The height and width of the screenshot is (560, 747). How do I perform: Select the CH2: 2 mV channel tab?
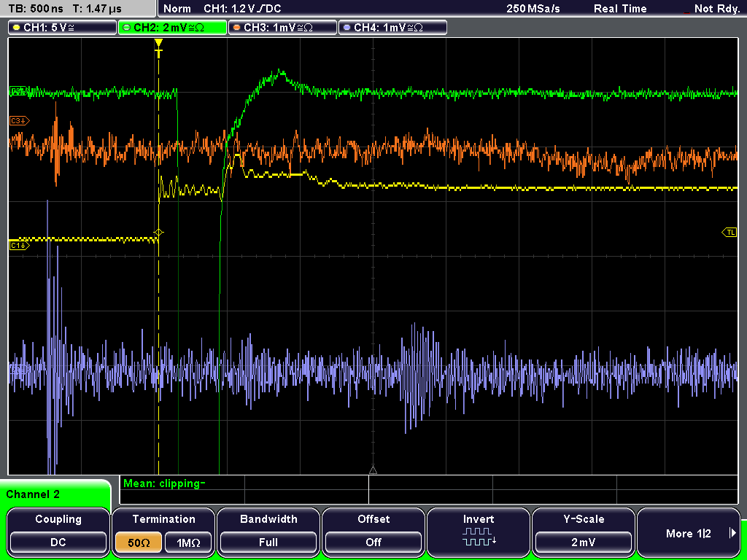[x=172, y=28]
